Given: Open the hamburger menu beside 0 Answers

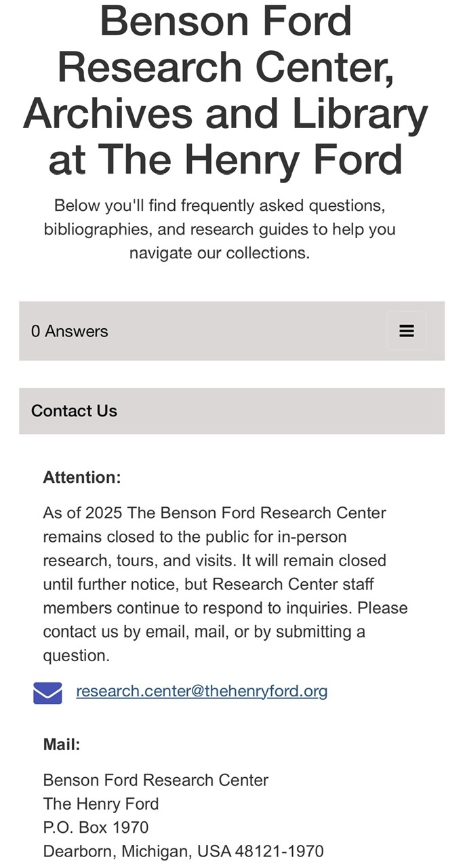Looking at the screenshot, I should pos(406,331).
